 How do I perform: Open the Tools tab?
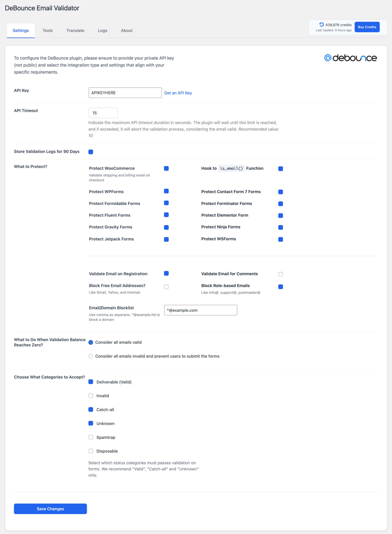[x=48, y=30]
